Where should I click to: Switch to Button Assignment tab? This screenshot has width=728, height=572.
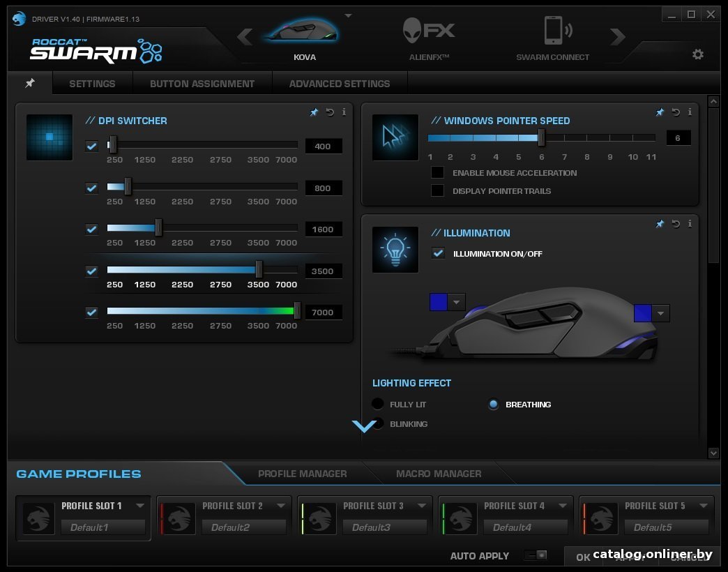pos(202,84)
